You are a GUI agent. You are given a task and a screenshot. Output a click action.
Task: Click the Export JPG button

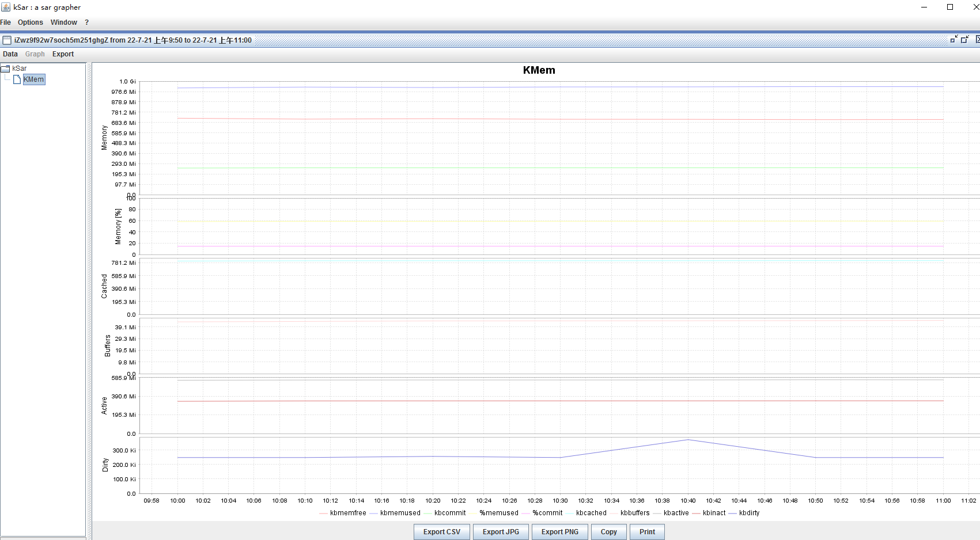[501, 532]
